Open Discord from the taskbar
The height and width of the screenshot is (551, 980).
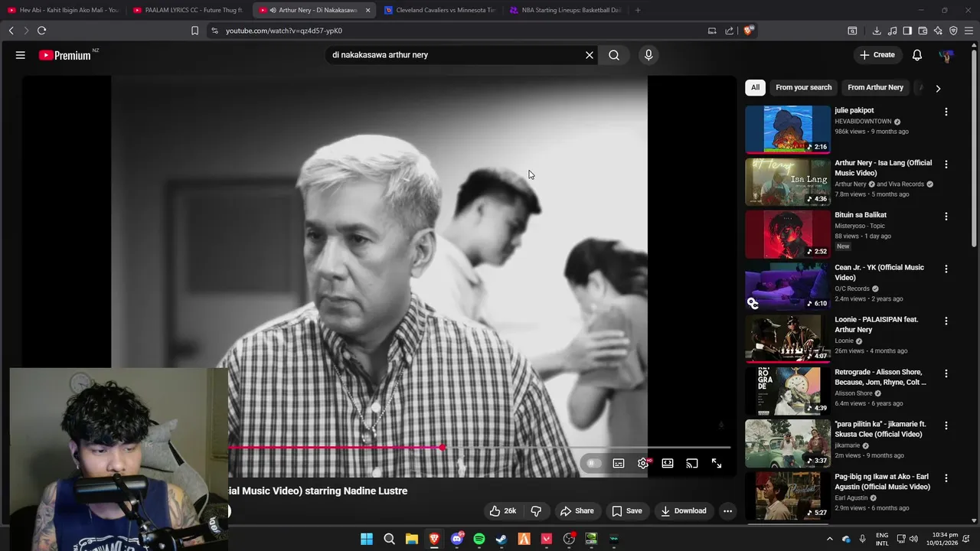[457, 539]
